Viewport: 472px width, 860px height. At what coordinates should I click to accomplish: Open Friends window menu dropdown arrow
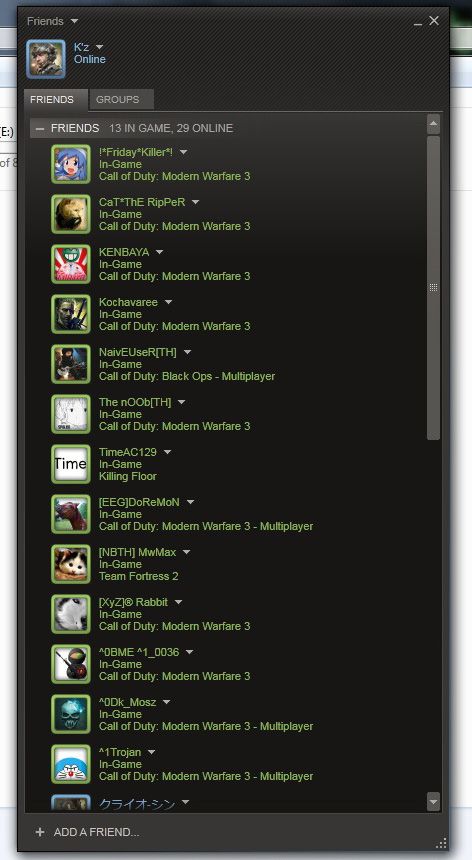[x=75, y=21]
